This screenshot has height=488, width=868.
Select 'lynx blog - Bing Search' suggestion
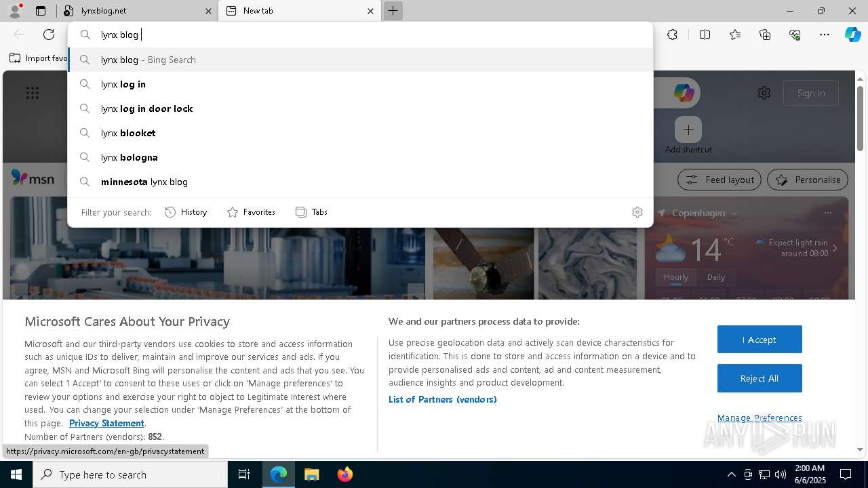(x=360, y=60)
